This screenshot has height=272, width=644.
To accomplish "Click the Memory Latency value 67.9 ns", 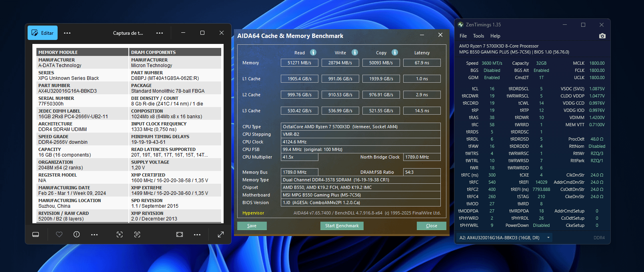I will coord(422,63).
